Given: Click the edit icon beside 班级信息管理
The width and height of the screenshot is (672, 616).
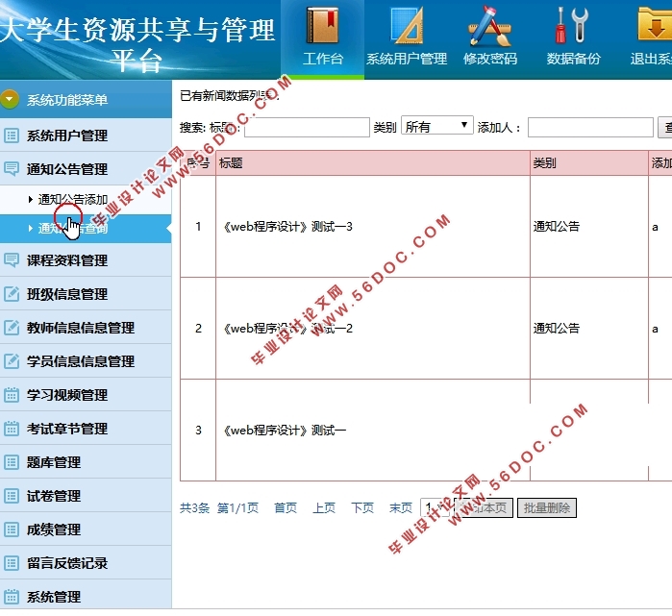Looking at the screenshot, I should 12,294.
